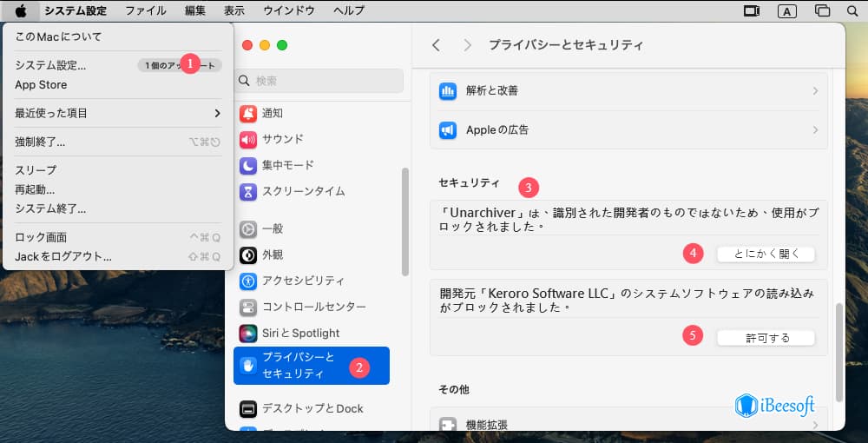Viewport: 868px width, 443px height.
Task: Click the Notifications (通知) sidebar icon
Action: point(248,114)
